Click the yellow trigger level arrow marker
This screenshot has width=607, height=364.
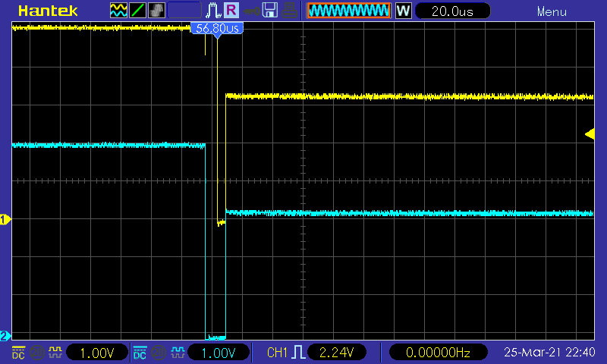[590, 134]
